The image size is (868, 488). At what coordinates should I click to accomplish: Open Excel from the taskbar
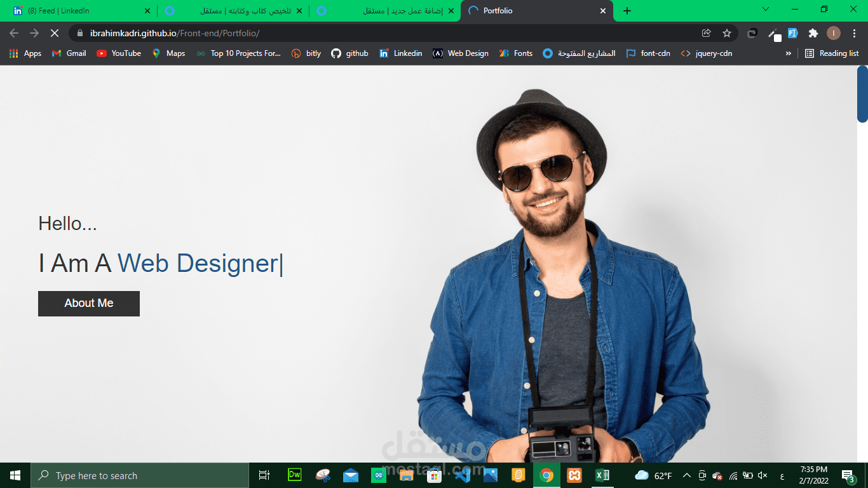tap(602, 475)
